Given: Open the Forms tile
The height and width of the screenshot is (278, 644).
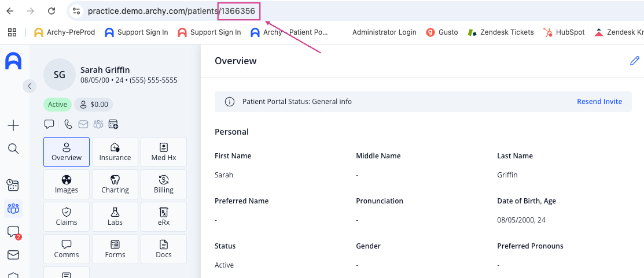Looking at the screenshot, I should (115, 249).
